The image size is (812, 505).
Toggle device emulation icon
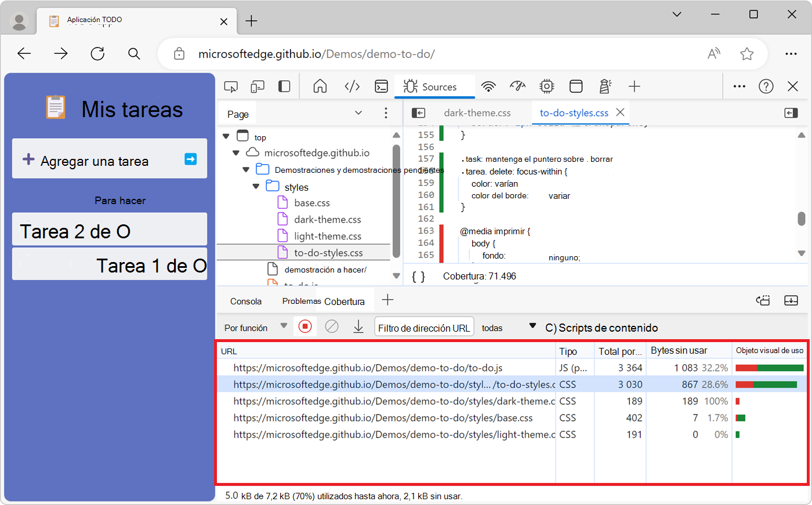click(258, 87)
